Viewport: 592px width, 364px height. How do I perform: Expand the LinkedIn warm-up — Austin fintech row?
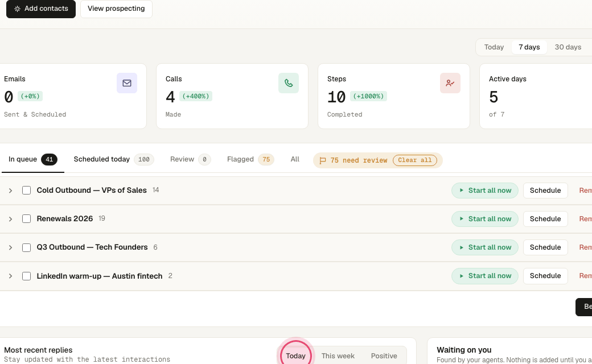[x=11, y=276]
